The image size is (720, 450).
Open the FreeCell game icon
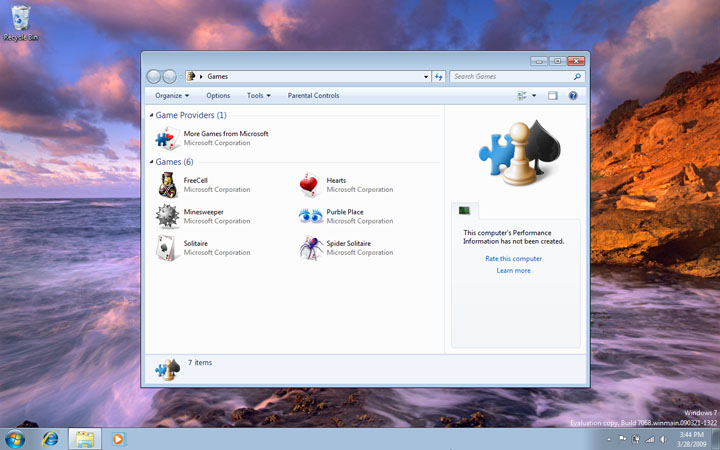pyautogui.click(x=168, y=185)
